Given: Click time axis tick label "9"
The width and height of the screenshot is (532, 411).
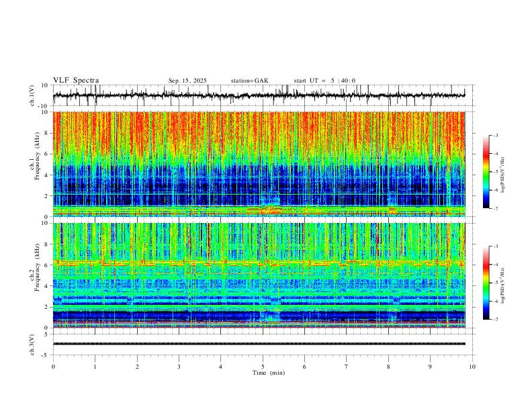Looking at the screenshot, I should click(x=430, y=367).
